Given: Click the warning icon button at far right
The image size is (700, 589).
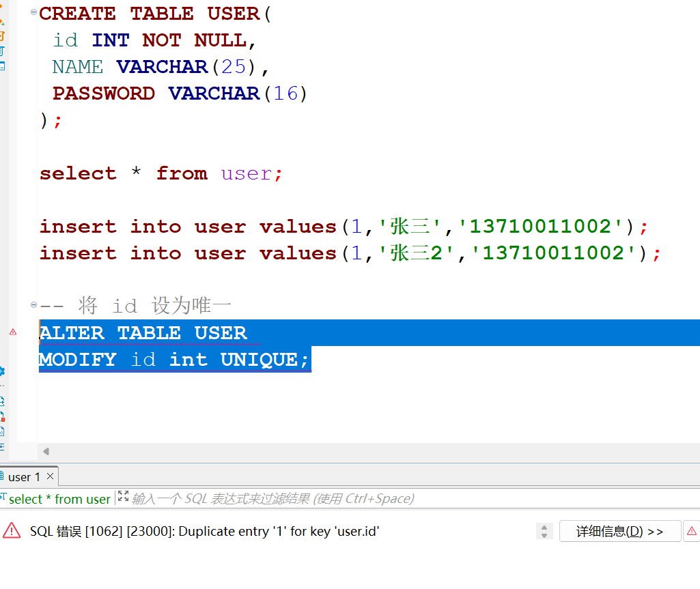Looking at the screenshot, I should (x=692, y=531).
